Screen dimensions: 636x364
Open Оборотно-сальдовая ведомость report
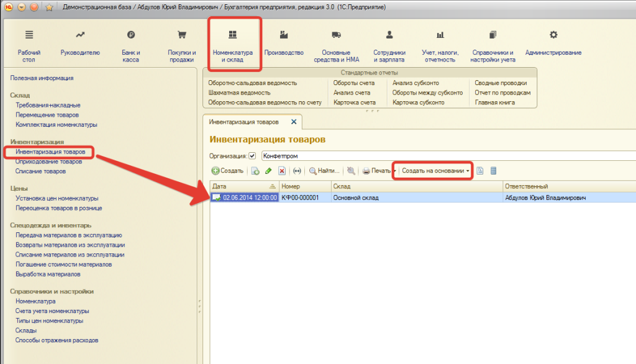coord(253,83)
